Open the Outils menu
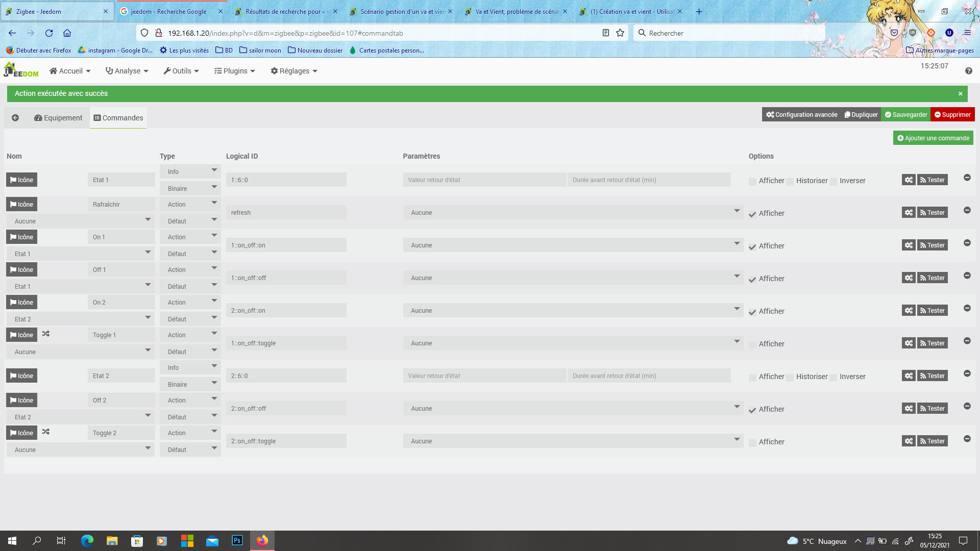This screenshot has height=551, width=980. (181, 71)
